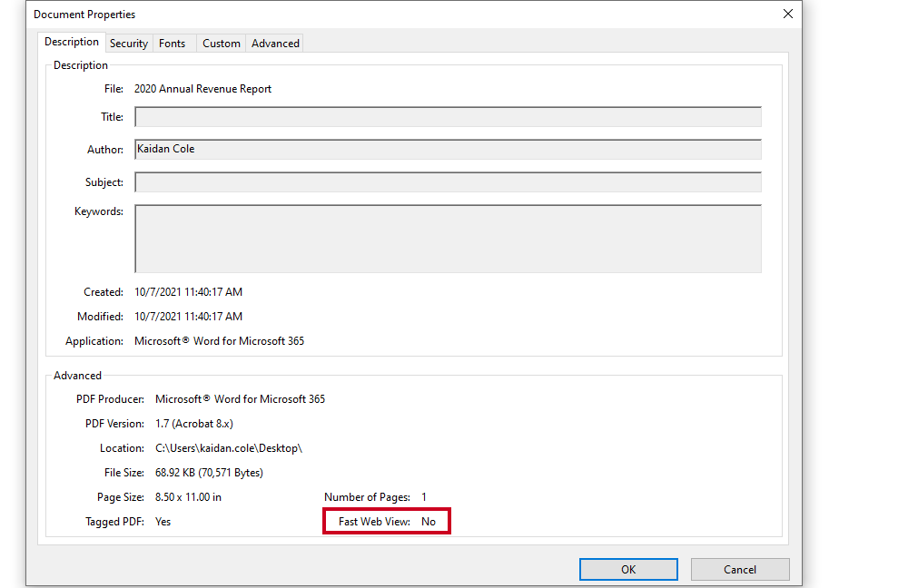Click the PDF Producer value

240,399
